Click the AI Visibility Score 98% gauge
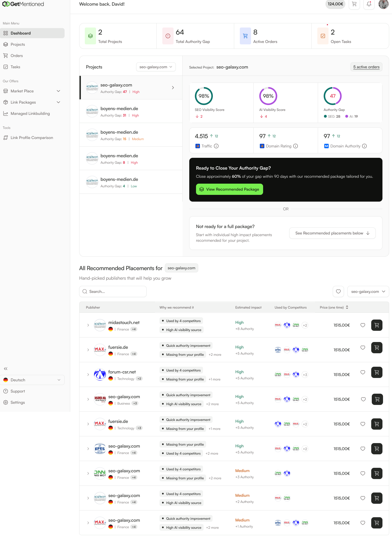This screenshot has width=392, height=538. (x=268, y=96)
